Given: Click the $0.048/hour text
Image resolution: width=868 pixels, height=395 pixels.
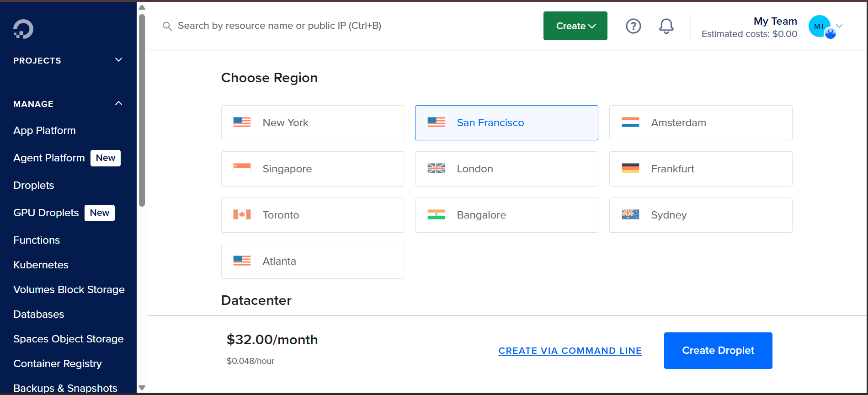Looking at the screenshot, I should (250, 361).
